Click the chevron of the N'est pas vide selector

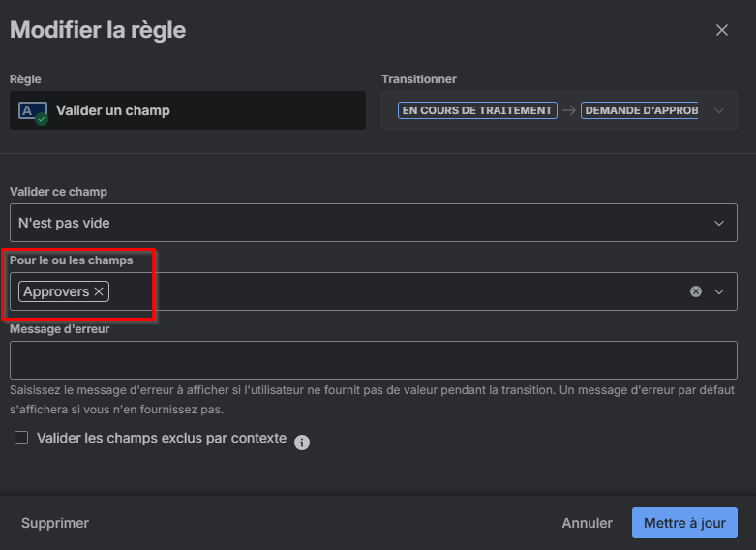pyautogui.click(x=718, y=223)
